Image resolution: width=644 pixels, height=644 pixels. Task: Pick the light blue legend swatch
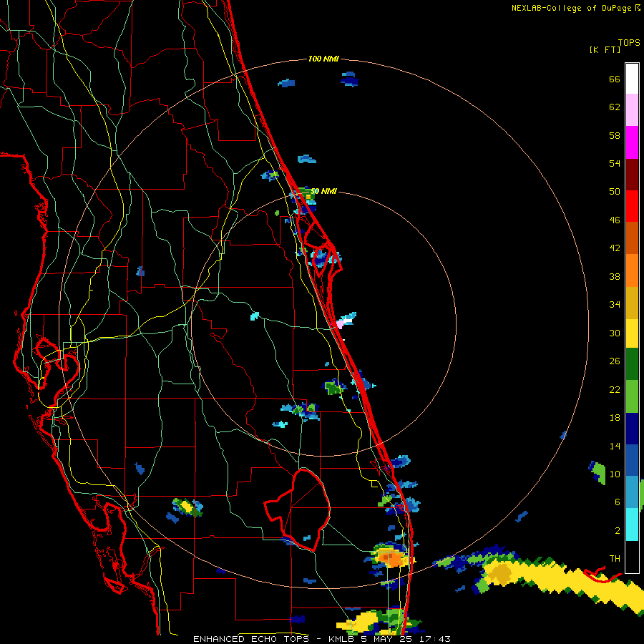pyautogui.click(x=632, y=492)
